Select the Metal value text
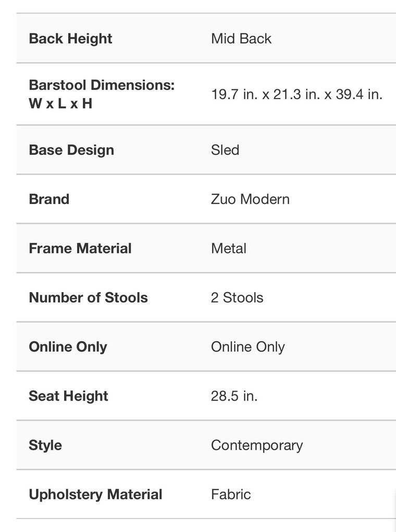Image resolution: width=396 pixels, height=532 pixels. click(229, 248)
